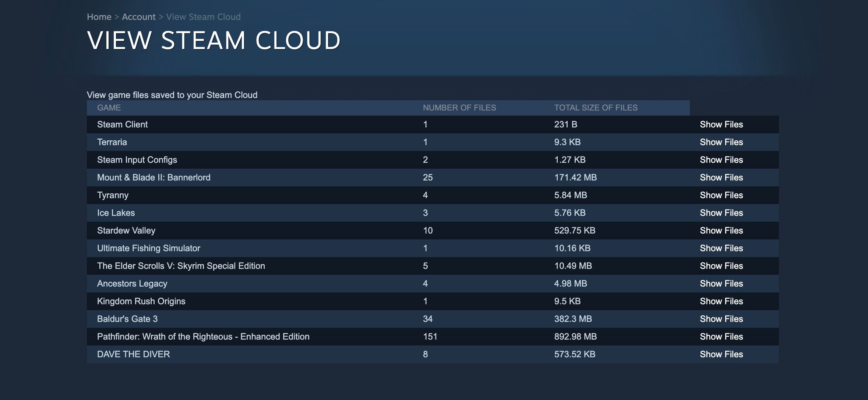The width and height of the screenshot is (868, 400).
Task: Show Files for Ice Lakes
Action: (721, 213)
